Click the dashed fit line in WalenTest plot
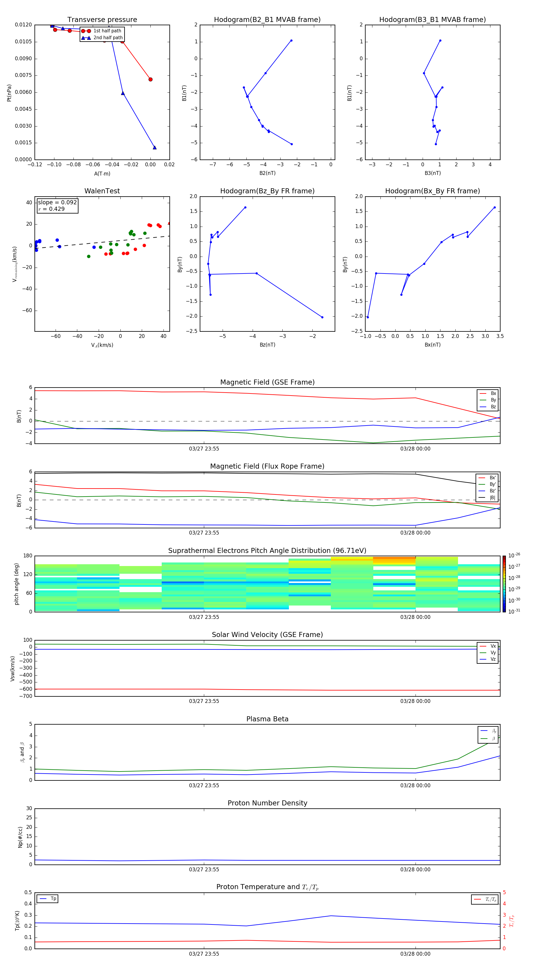Screen dimensions: 535x980 point(102,242)
